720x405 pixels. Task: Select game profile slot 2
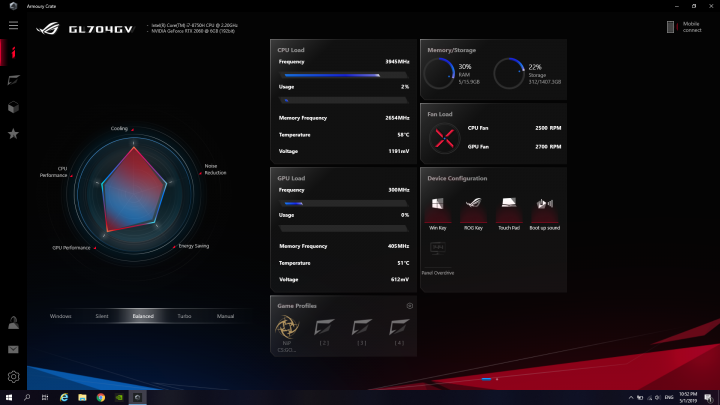coord(324,332)
